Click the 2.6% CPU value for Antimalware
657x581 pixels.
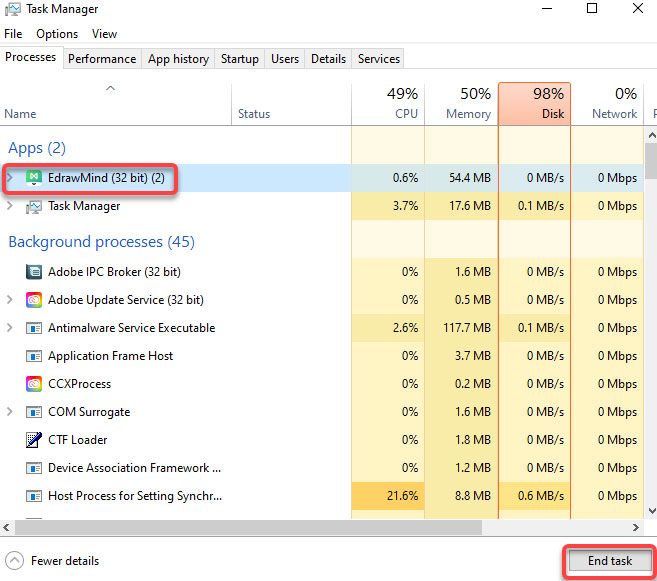click(x=405, y=328)
